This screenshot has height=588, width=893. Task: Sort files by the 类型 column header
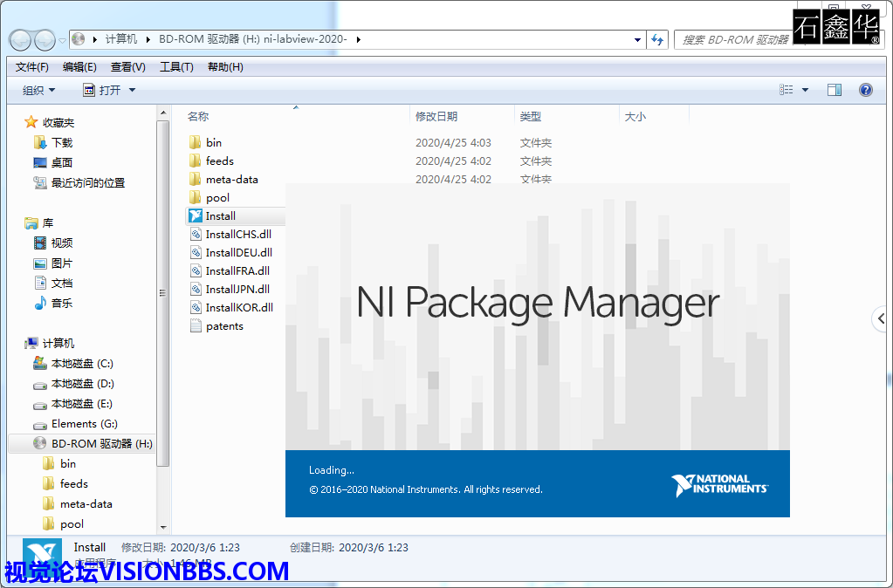pyautogui.click(x=531, y=116)
